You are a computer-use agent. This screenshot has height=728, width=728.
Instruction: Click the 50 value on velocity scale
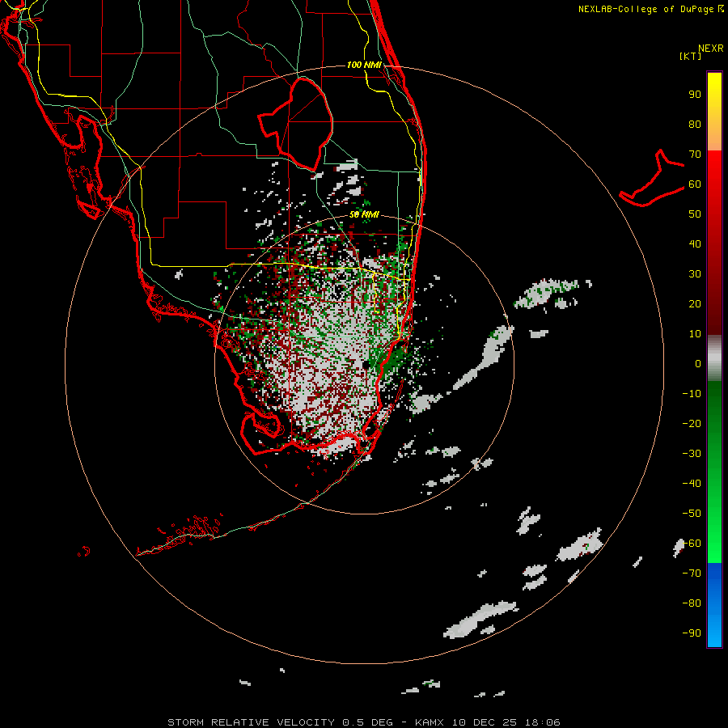[x=695, y=214]
